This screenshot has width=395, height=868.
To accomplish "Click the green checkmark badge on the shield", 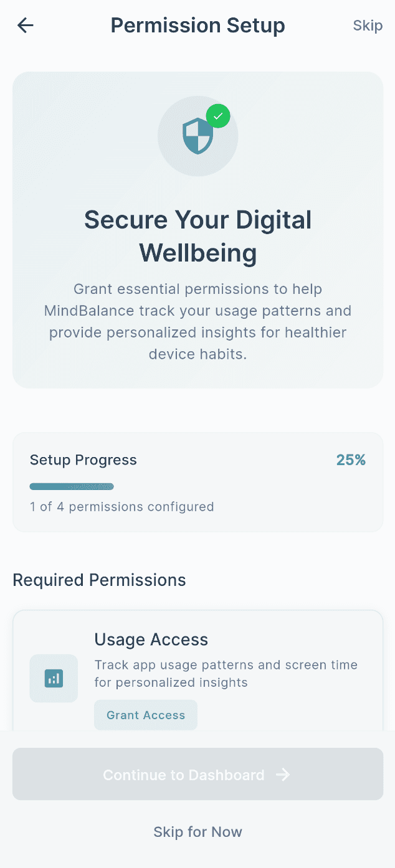I will click(x=218, y=116).
